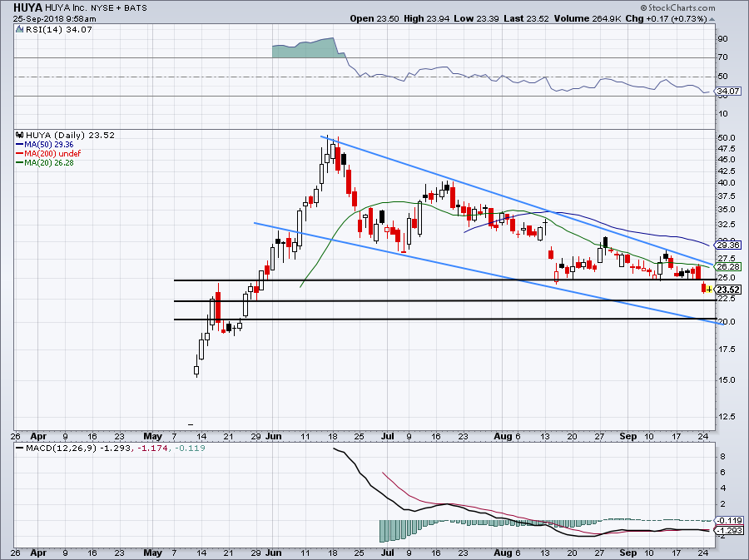Viewport: 749px width, 560px height.
Task: Click the Aug label on the upper date axis
Action: click(x=503, y=436)
